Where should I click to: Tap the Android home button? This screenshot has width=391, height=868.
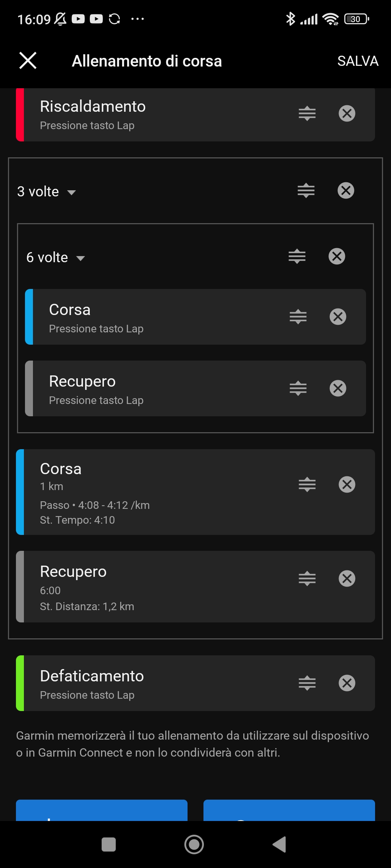[x=194, y=845]
